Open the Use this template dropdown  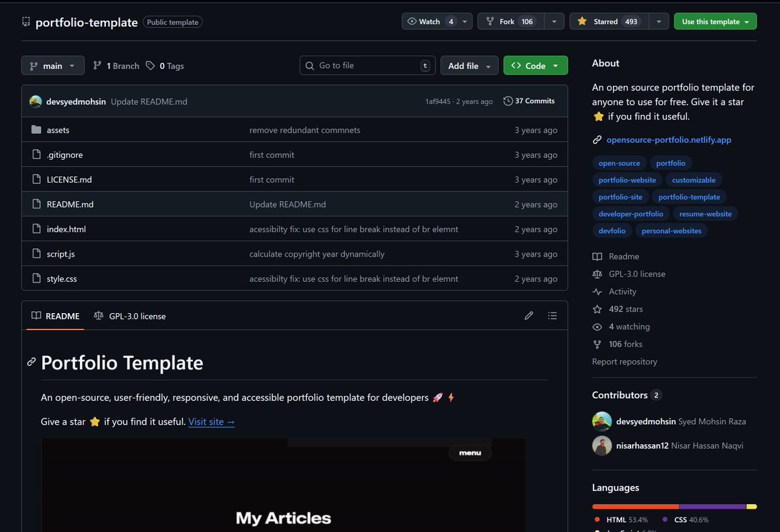(715, 21)
